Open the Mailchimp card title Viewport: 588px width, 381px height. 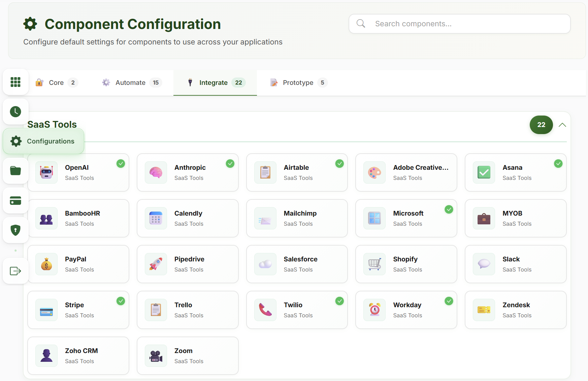(x=300, y=213)
